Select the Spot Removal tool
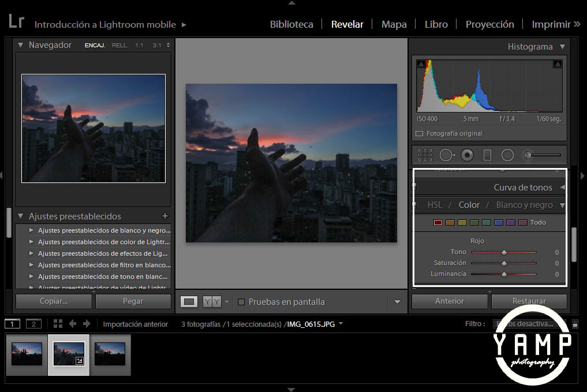This screenshot has width=587, height=392. [x=446, y=155]
